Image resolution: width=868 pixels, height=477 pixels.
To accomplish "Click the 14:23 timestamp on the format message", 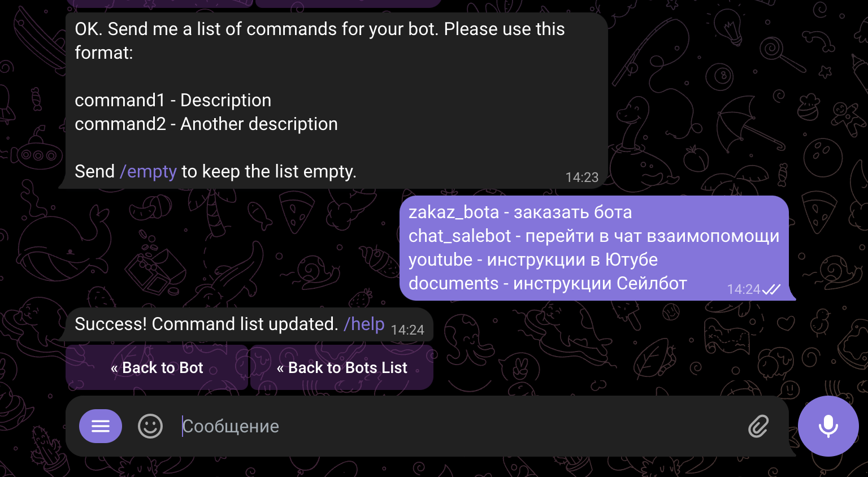I will click(581, 177).
